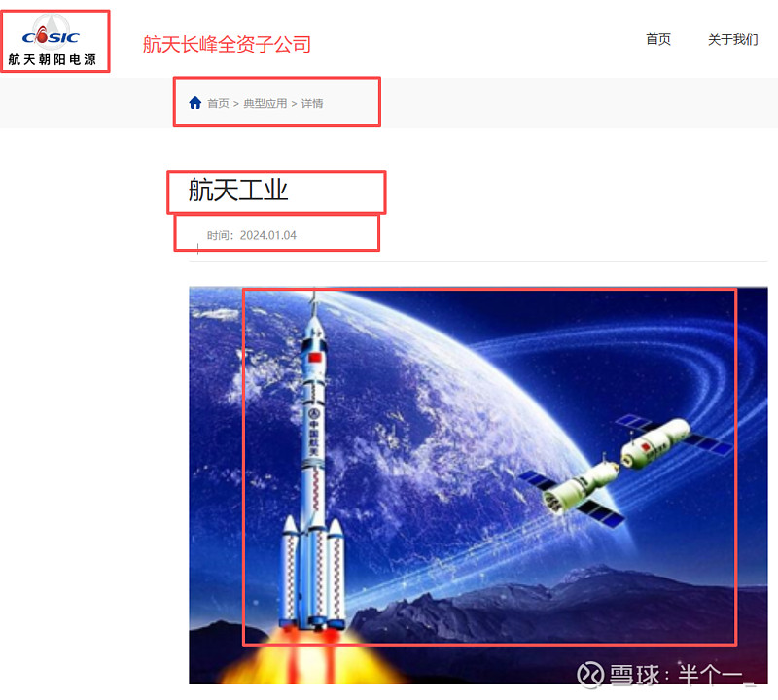Click the 航天工业 article heading
The width and height of the screenshot is (778, 700).
point(238,190)
